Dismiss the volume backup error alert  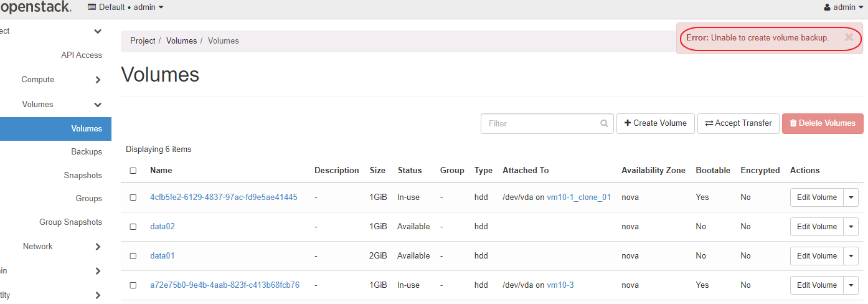click(849, 37)
